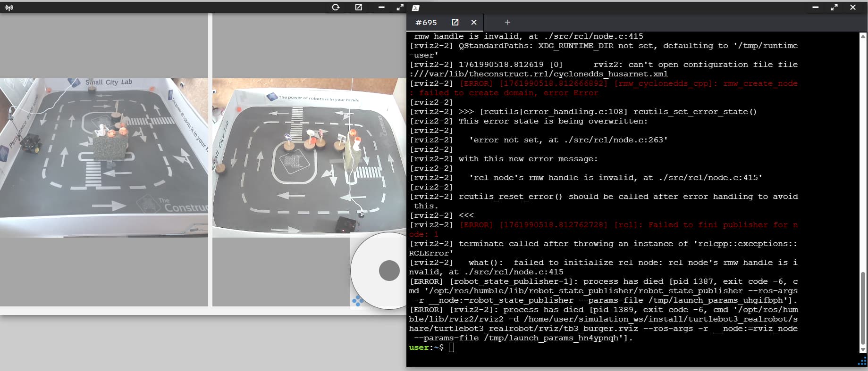The height and width of the screenshot is (371, 868).
Task: Close terminal tab #695
Action: (474, 22)
